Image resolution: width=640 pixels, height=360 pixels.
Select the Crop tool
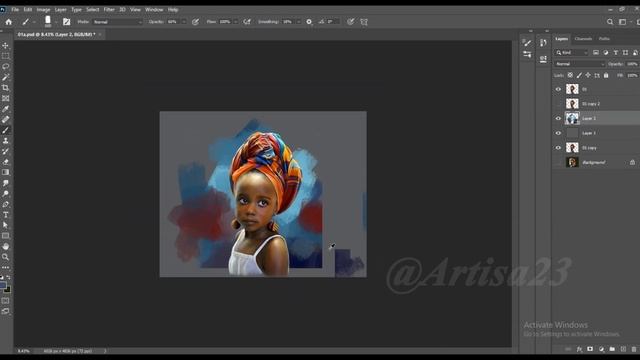(x=5, y=88)
